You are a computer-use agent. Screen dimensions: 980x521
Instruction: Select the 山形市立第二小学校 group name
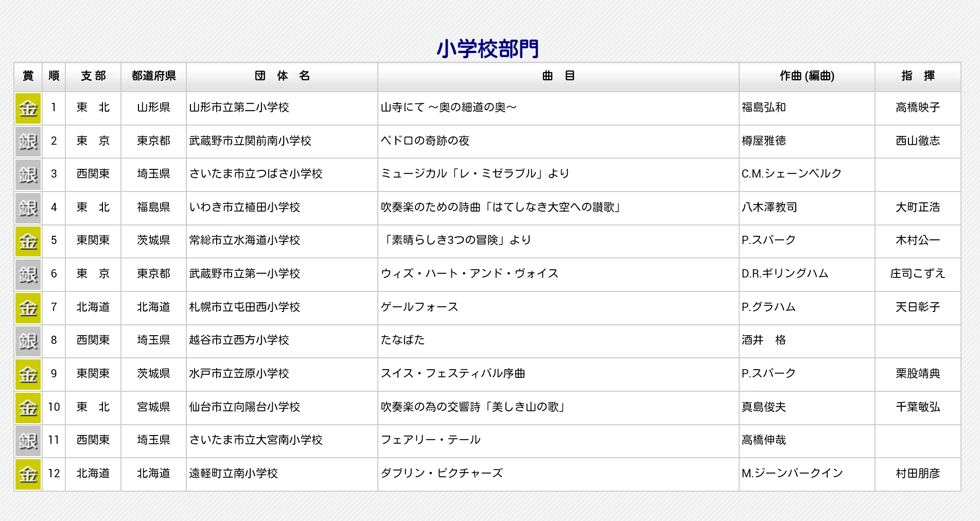click(x=239, y=107)
